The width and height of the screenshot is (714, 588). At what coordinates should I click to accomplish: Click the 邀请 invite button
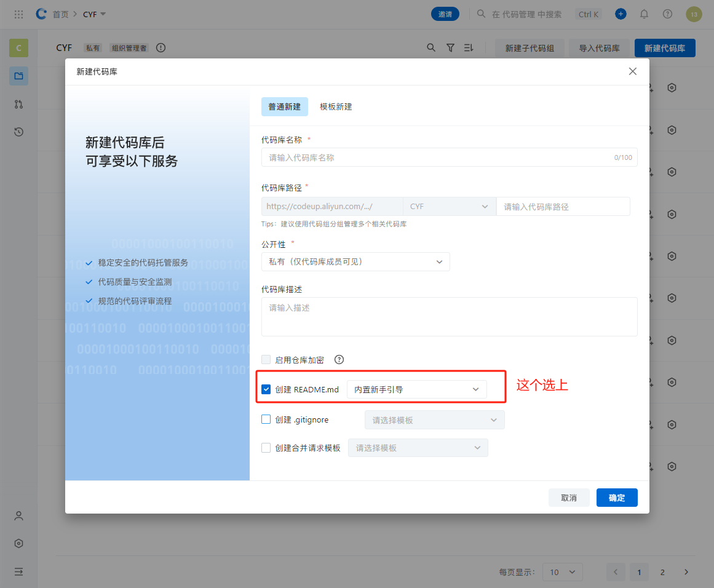445,14
